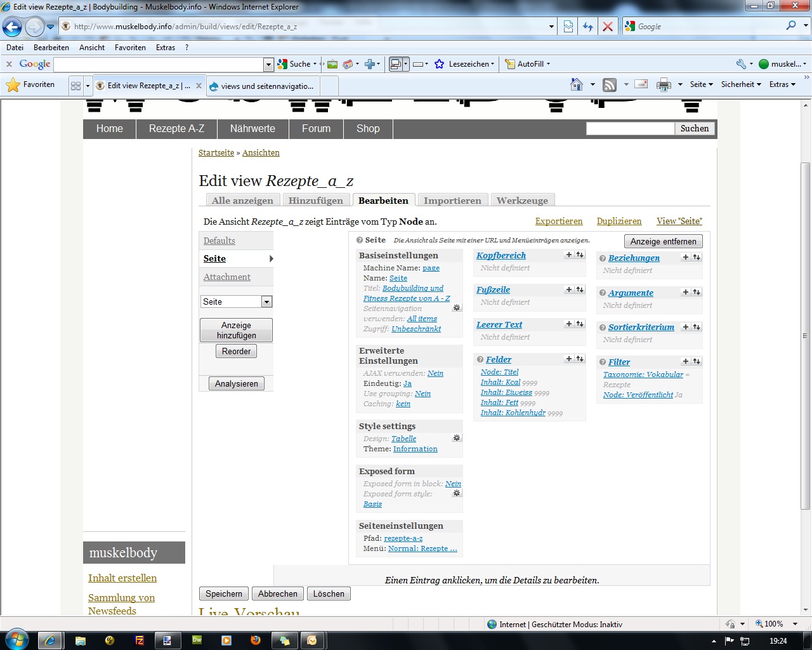Click the browser refresh icon
Viewport: 812px width, 650px height.
click(x=588, y=27)
